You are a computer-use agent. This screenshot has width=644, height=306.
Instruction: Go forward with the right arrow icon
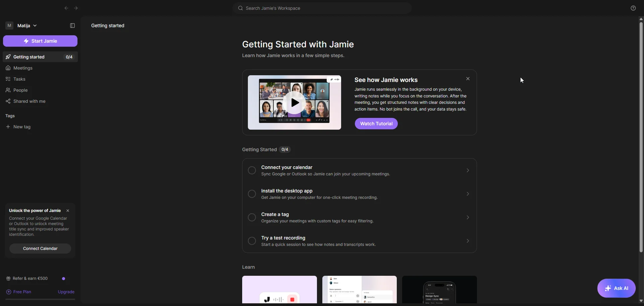[76, 8]
